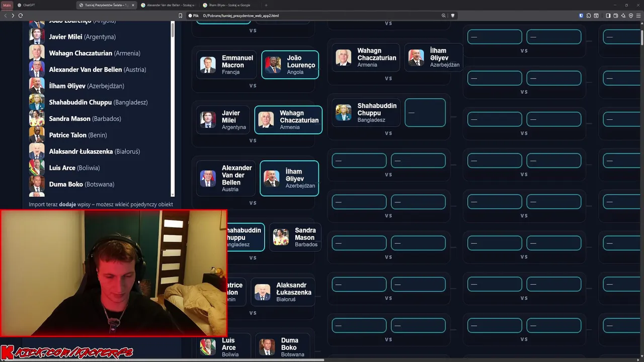Click the Main workspace label
The height and width of the screenshot is (362, 644).
point(7,5)
